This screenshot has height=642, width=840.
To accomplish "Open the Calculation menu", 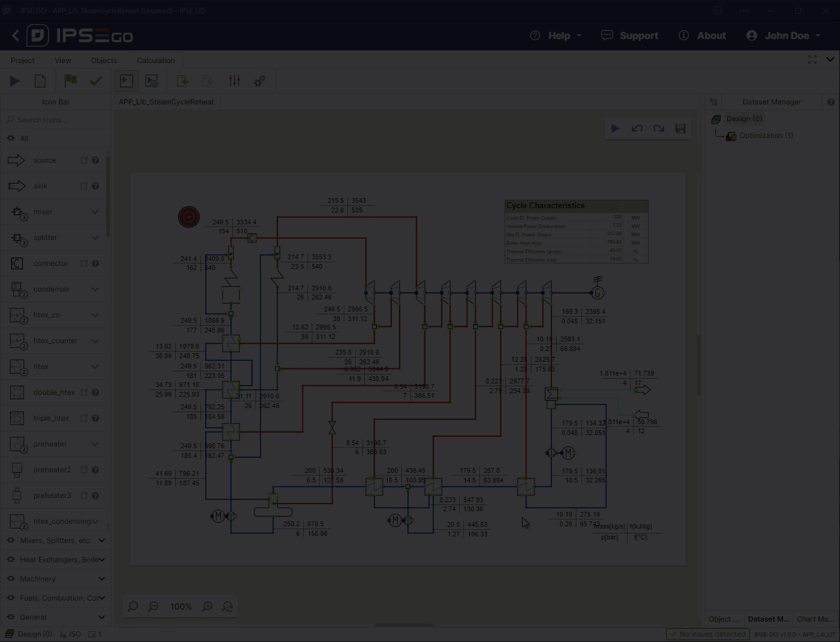I will (x=155, y=60).
